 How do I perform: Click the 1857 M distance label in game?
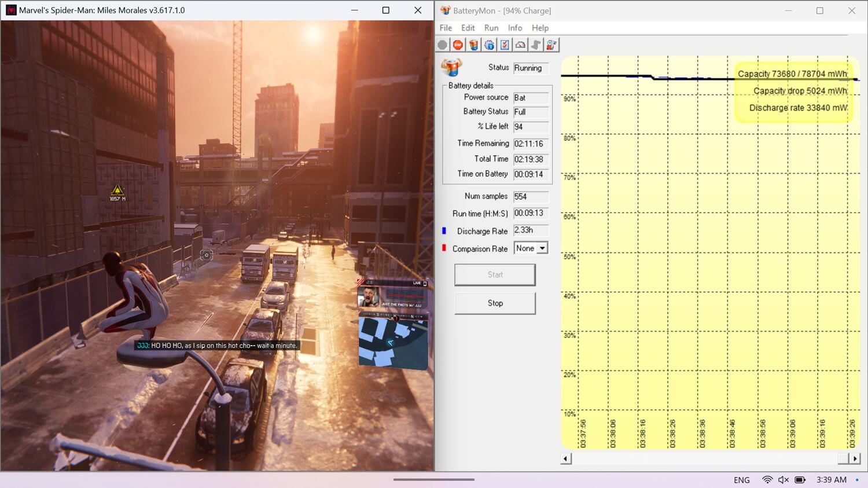click(x=117, y=199)
